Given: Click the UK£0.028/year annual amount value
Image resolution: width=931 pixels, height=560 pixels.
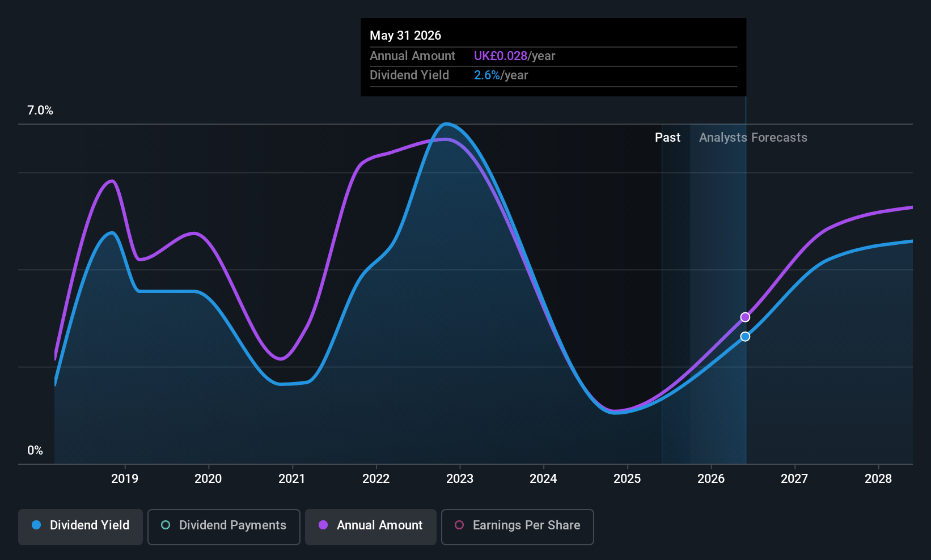Looking at the screenshot, I should (x=515, y=56).
